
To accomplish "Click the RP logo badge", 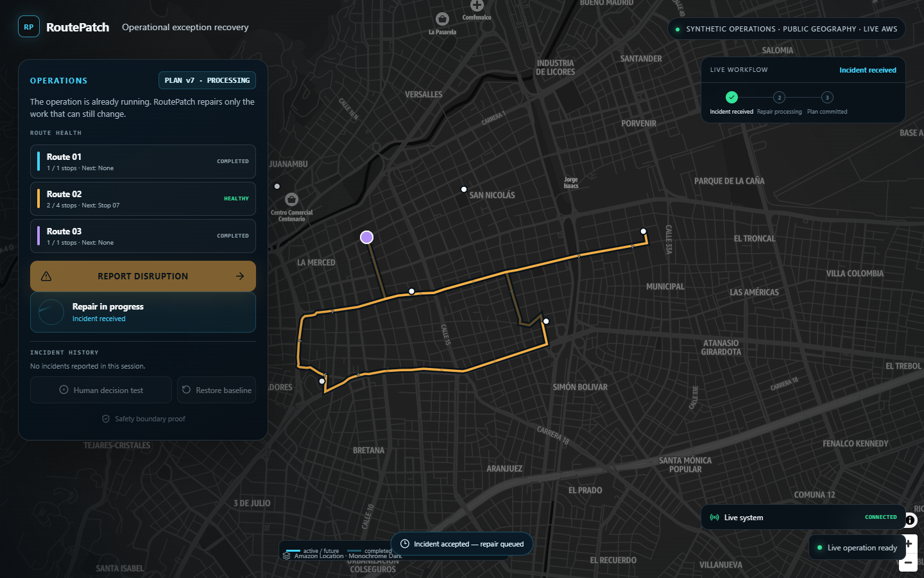I will point(28,27).
